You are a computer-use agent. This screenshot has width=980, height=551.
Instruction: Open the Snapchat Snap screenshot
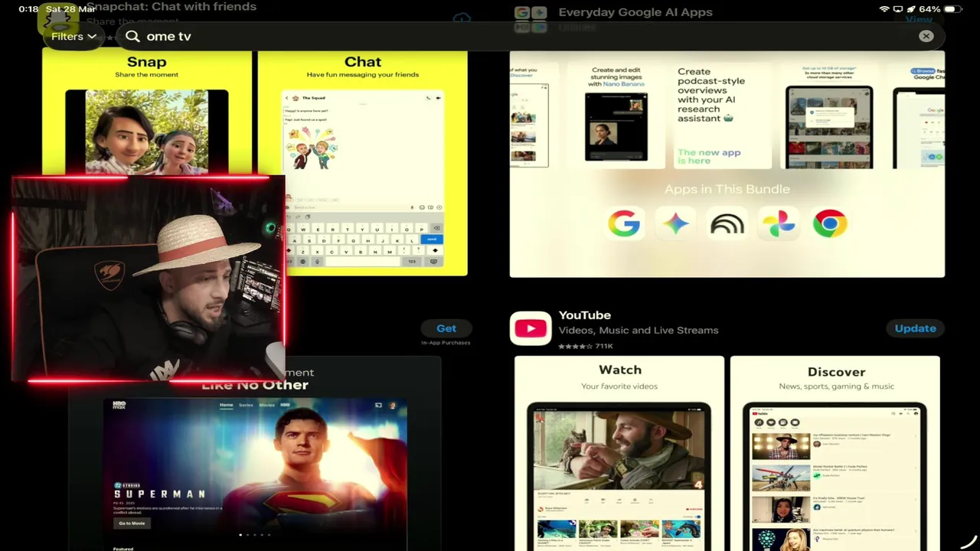(147, 113)
